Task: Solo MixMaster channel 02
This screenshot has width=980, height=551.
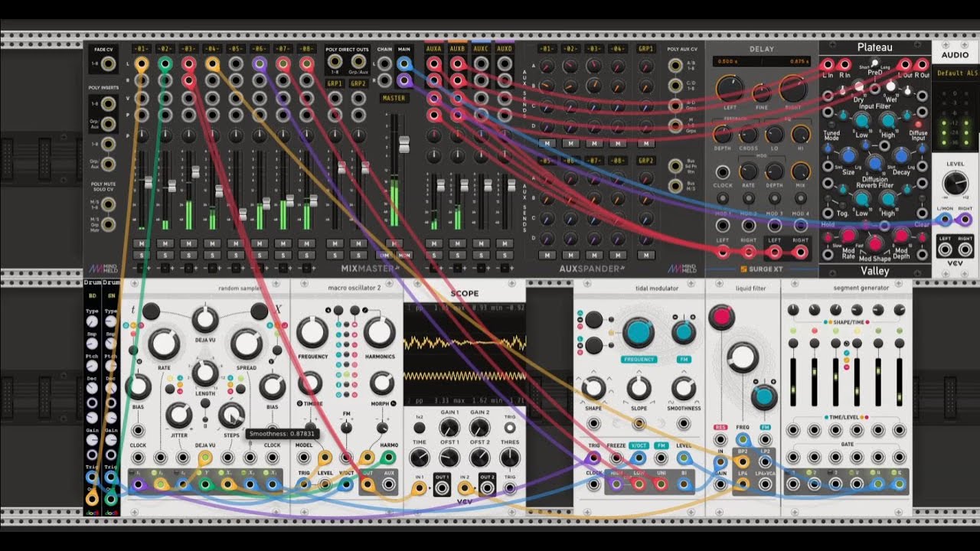Action: (x=165, y=255)
